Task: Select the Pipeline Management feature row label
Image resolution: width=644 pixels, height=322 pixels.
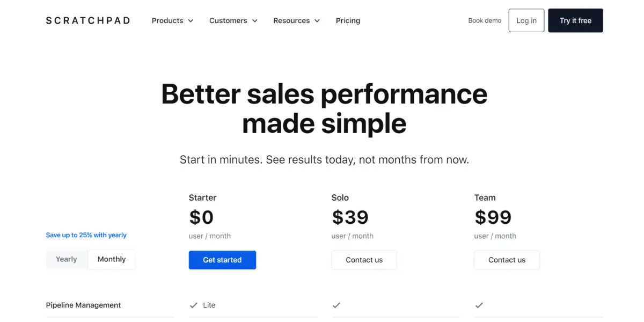Action: pos(84,305)
